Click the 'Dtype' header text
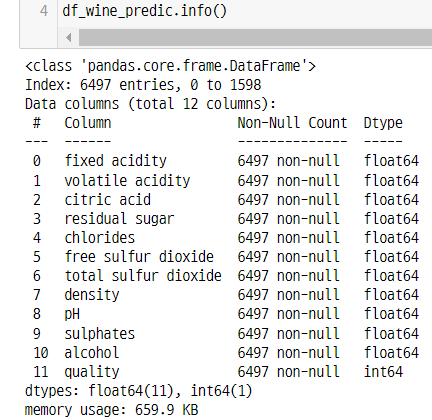The image size is (432, 420). [383, 123]
